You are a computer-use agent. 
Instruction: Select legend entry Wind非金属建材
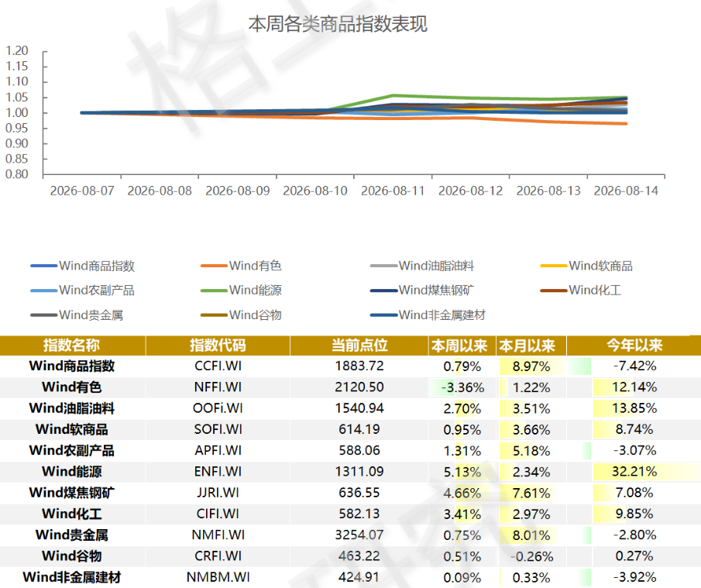click(428, 315)
